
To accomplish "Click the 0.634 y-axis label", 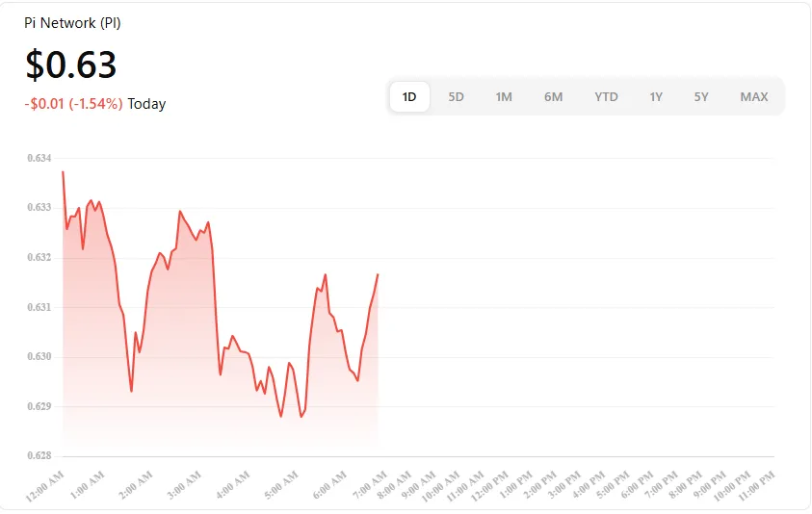I will tap(39, 158).
